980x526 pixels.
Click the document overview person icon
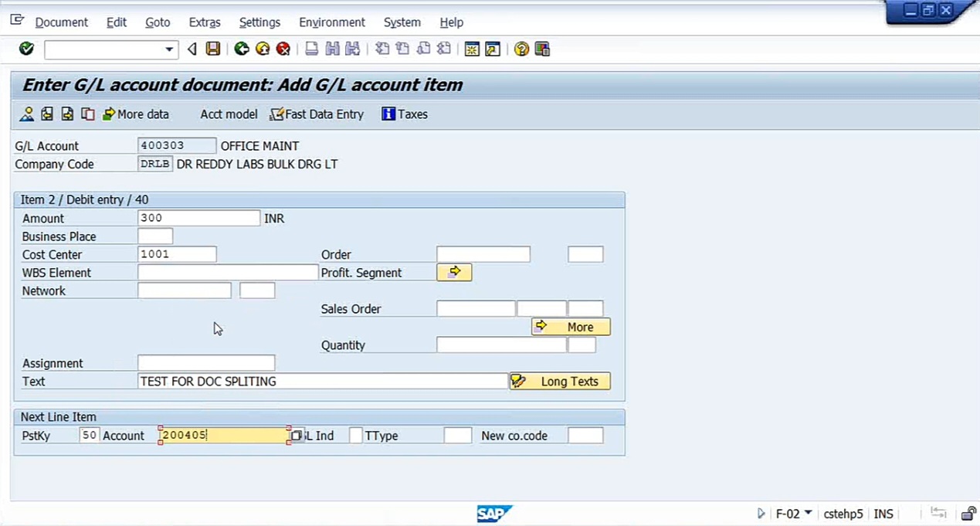[x=27, y=114]
